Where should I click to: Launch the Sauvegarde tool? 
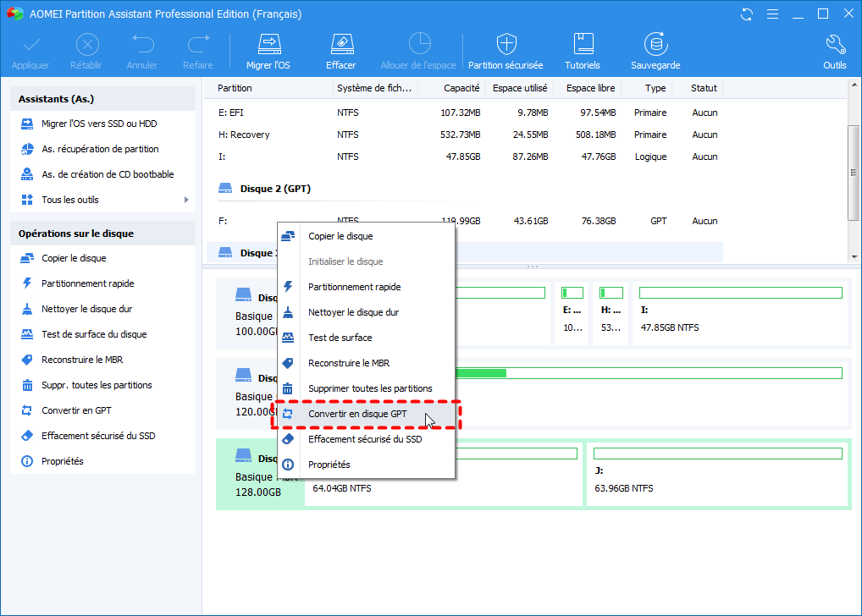pyautogui.click(x=655, y=52)
